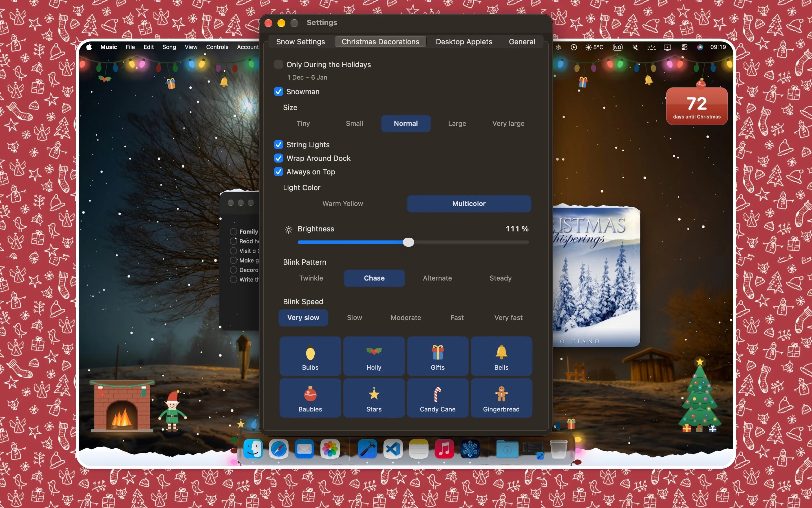Click the days until Christmas countdown widget
This screenshot has width=812, height=508.
coord(697,106)
